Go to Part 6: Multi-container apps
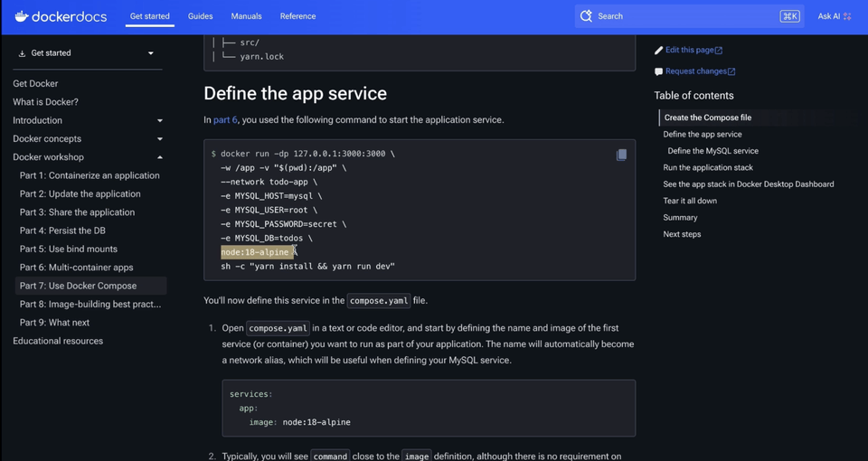Viewport: 868px width, 461px height. point(76,268)
